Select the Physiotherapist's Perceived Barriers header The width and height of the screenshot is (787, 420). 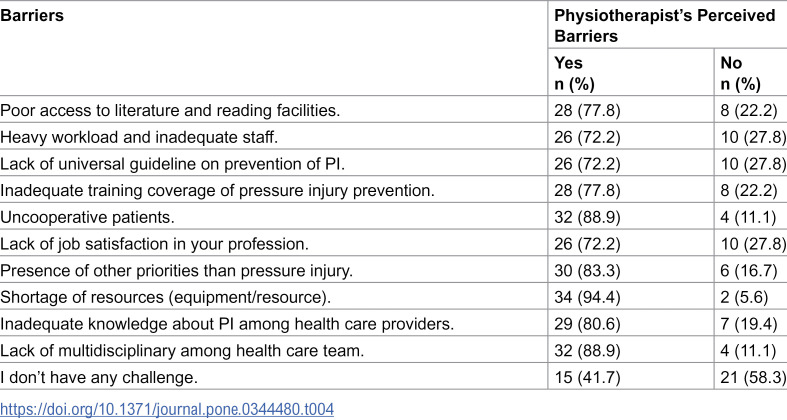pos(665,26)
